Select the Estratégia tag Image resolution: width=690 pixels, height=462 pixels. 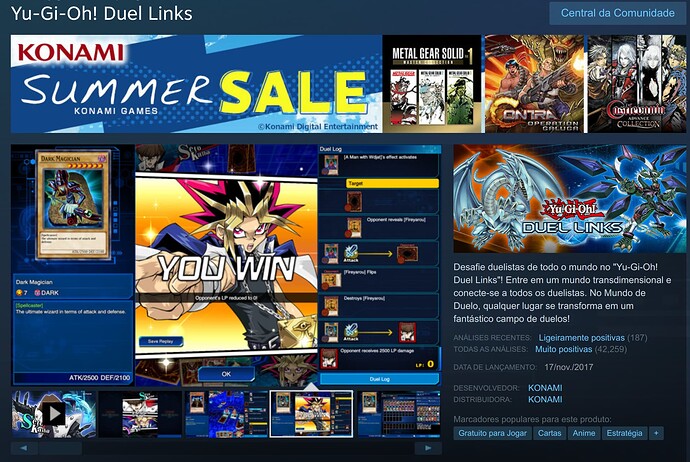[624, 433]
